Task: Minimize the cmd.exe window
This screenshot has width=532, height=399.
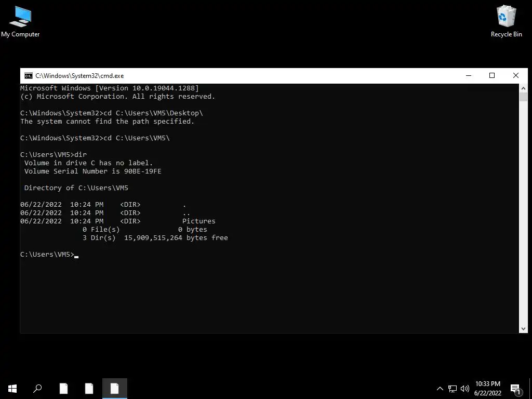Action: [x=469, y=76]
